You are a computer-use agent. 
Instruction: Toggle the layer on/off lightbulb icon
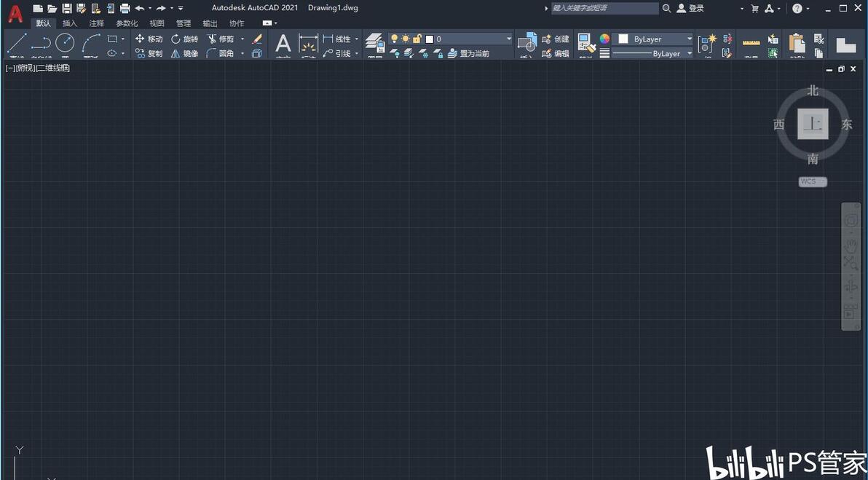(x=394, y=39)
